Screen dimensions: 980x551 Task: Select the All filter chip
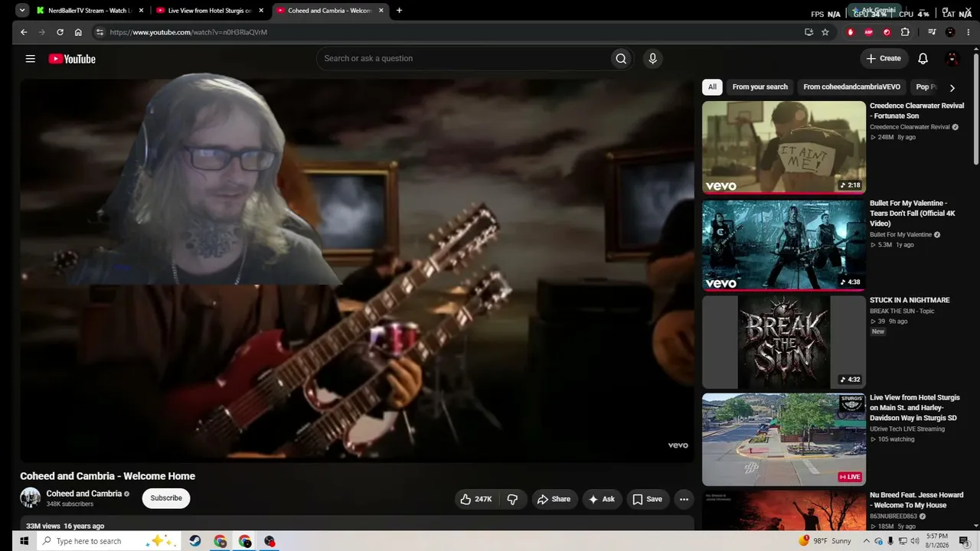[712, 87]
